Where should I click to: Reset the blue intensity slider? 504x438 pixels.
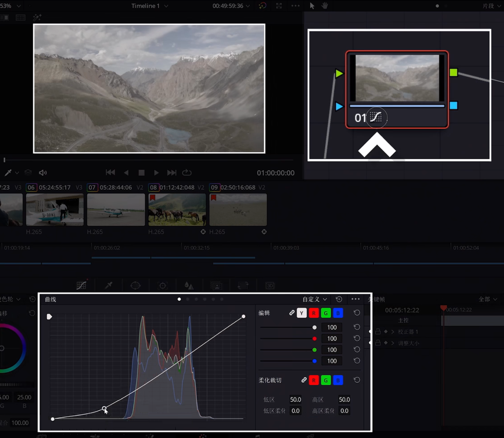tap(357, 361)
